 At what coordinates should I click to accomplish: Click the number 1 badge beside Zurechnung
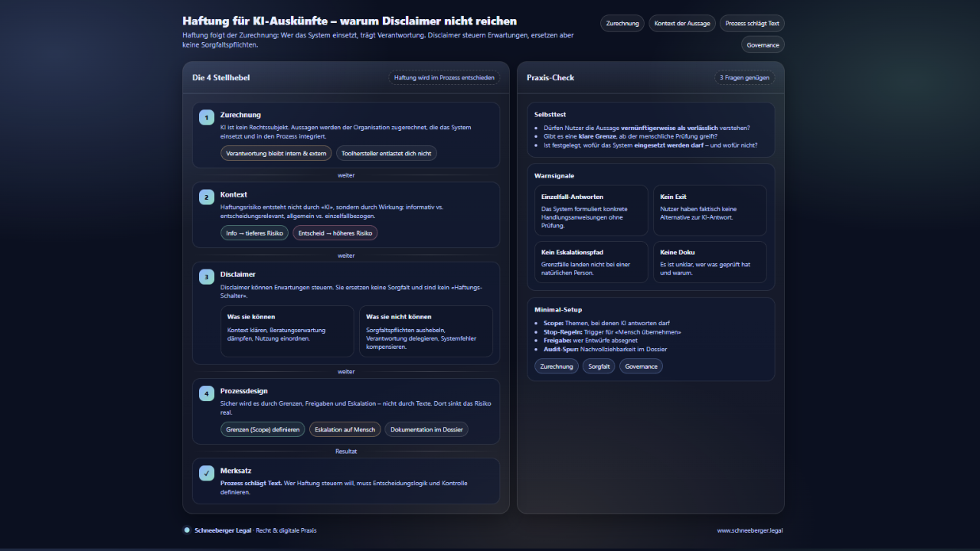point(207,117)
